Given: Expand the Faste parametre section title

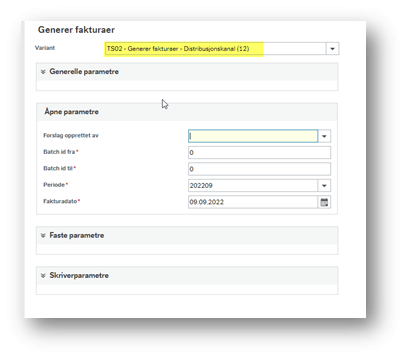Looking at the screenshot, I should click(x=77, y=235).
